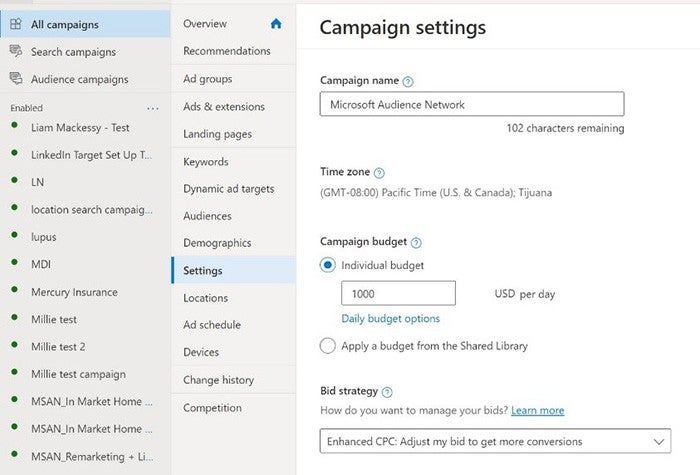Screen dimensions: 700x475
Task: Click the All campaigns grid icon
Action: click(x=16, y=24)
